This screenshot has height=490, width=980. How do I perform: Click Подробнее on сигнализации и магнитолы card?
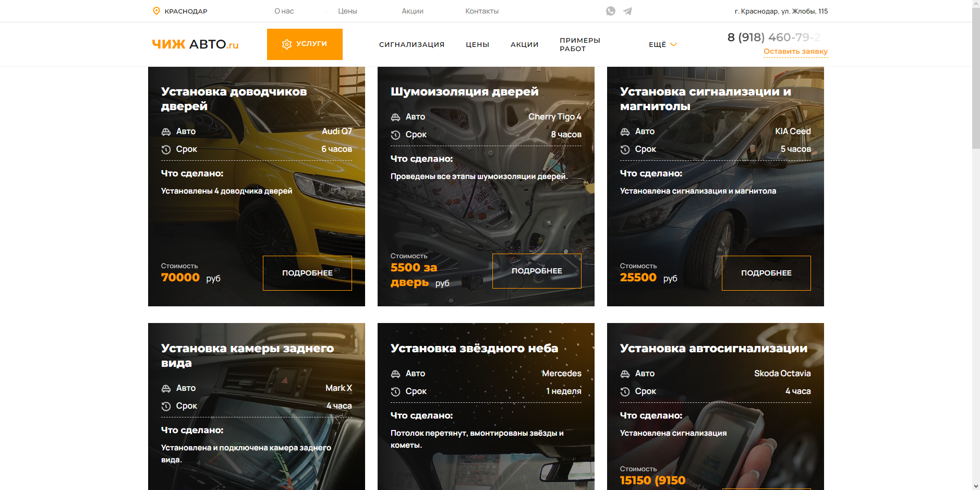coord(766,273)
